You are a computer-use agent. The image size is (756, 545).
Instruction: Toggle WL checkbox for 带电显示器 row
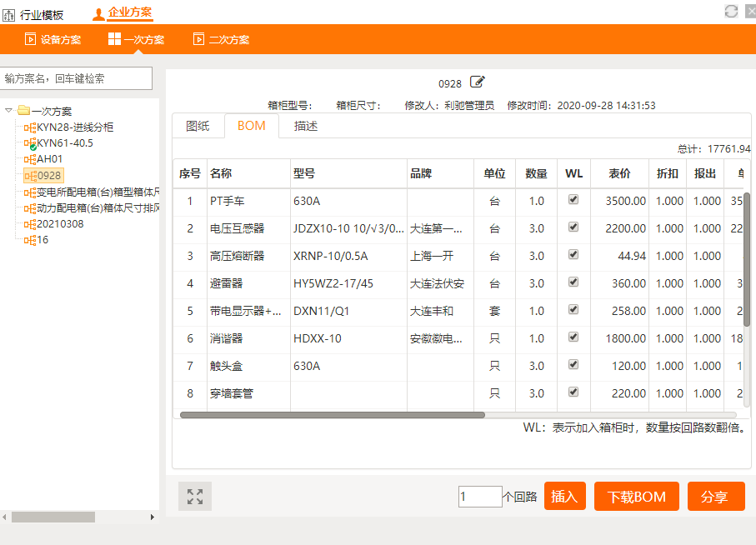click(x=573, y=309)
